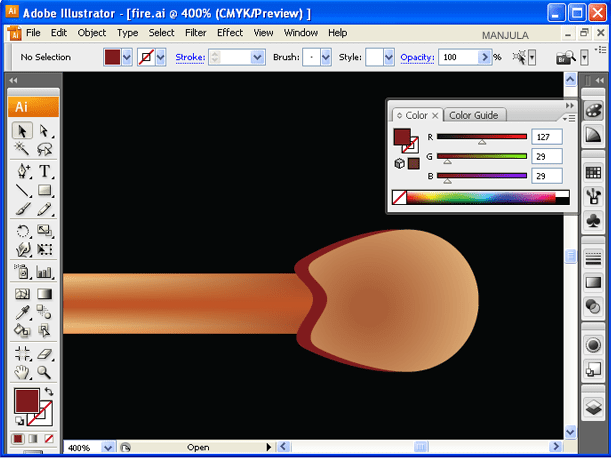Swap fill and stroke arrows
611x459 pixels.
(x=49, y=391)
